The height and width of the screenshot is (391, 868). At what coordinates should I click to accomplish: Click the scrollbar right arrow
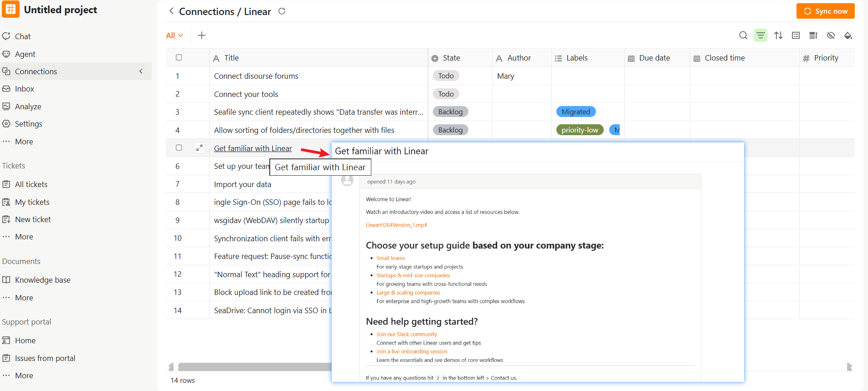pyautogui.click(x=849, y=367)
